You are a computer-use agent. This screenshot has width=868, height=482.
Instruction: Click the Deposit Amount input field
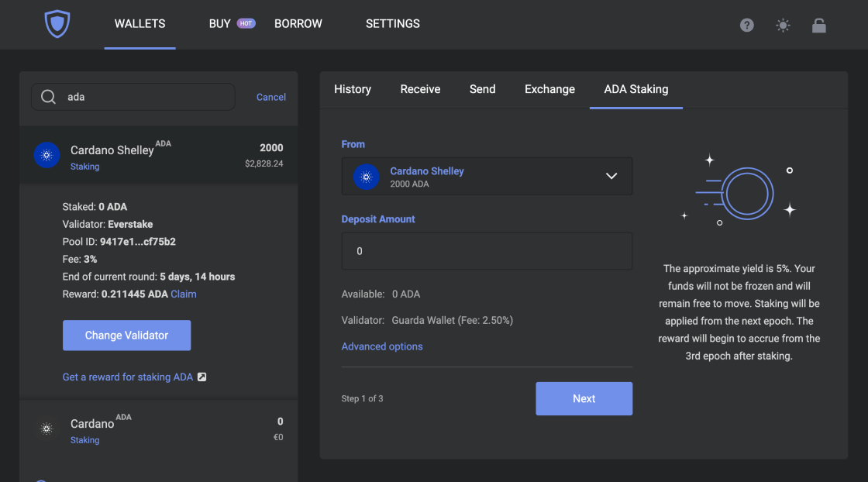(x=487, y=251)
